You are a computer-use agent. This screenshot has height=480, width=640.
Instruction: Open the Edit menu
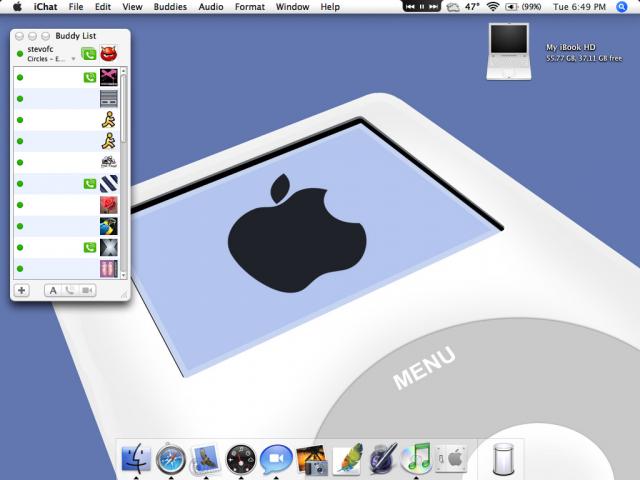pos(102,7)
